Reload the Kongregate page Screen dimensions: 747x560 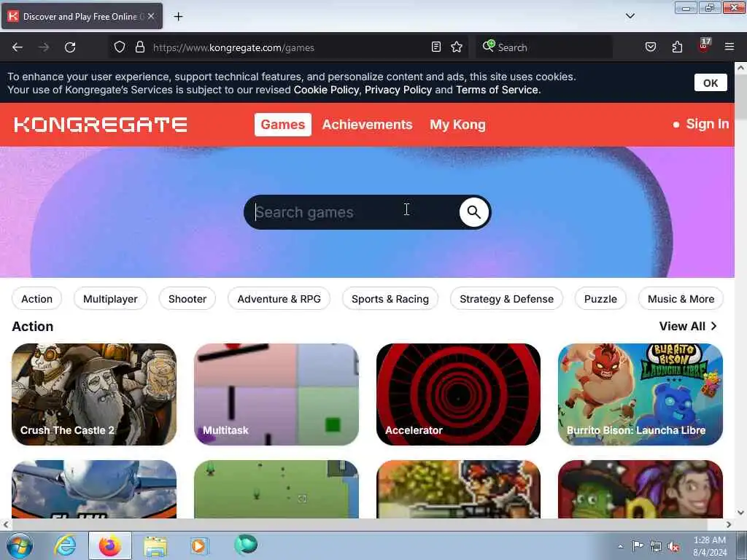coord(70,47)
